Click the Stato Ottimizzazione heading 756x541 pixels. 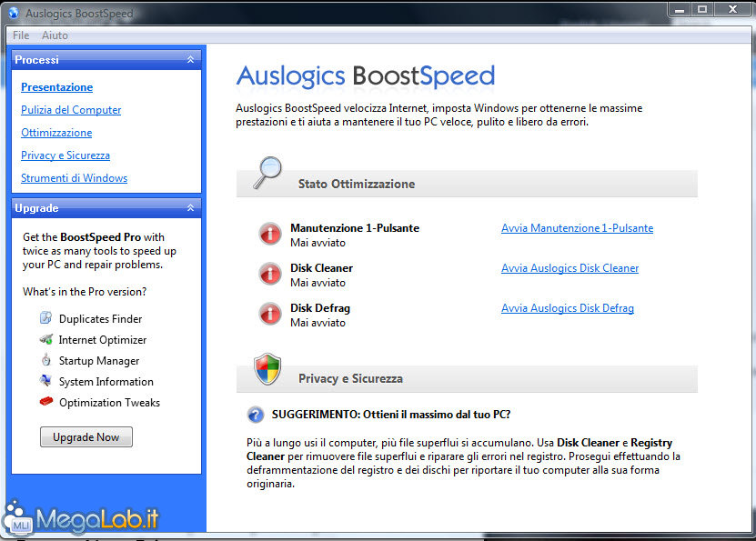point(357,184)
